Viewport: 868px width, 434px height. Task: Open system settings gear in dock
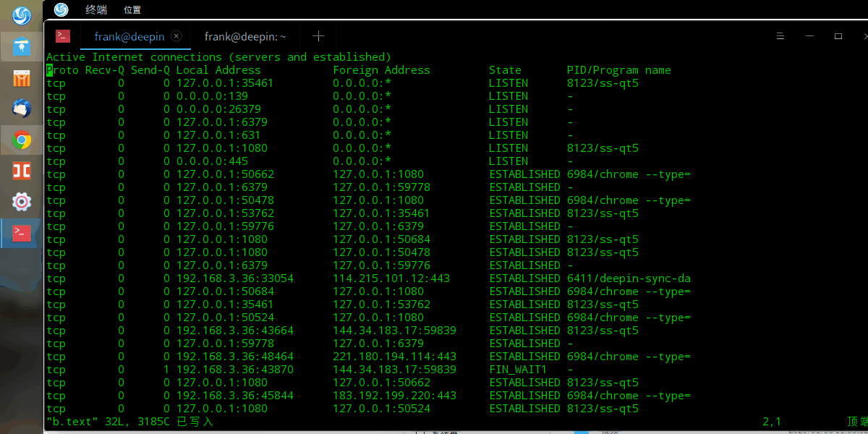tap(22, 202)
